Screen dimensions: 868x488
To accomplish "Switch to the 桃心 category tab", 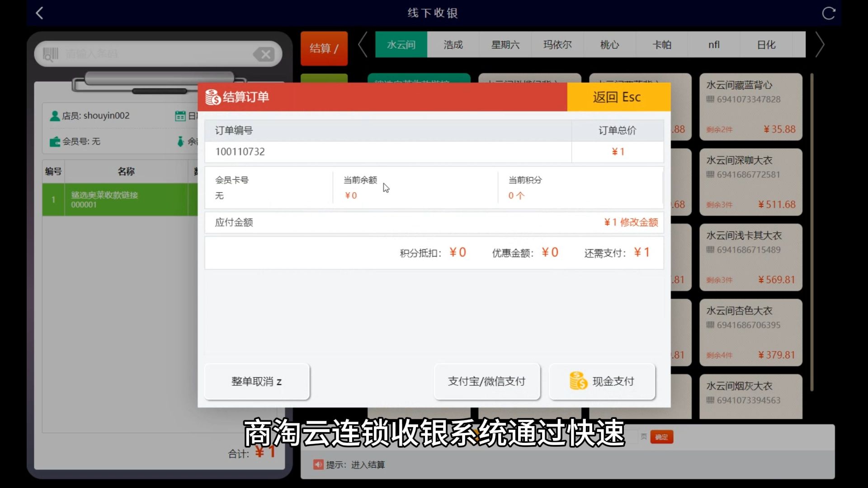I will tap(609, 45).
